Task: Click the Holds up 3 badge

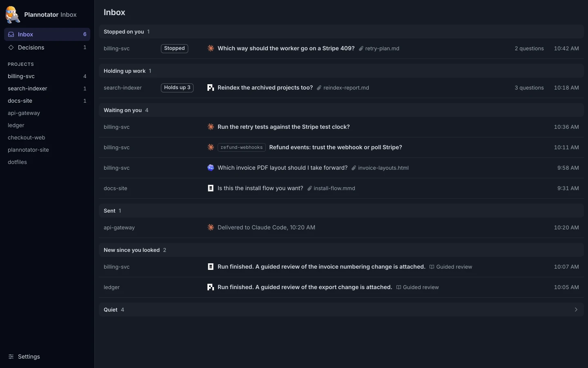Action: (x=177, y=88)
